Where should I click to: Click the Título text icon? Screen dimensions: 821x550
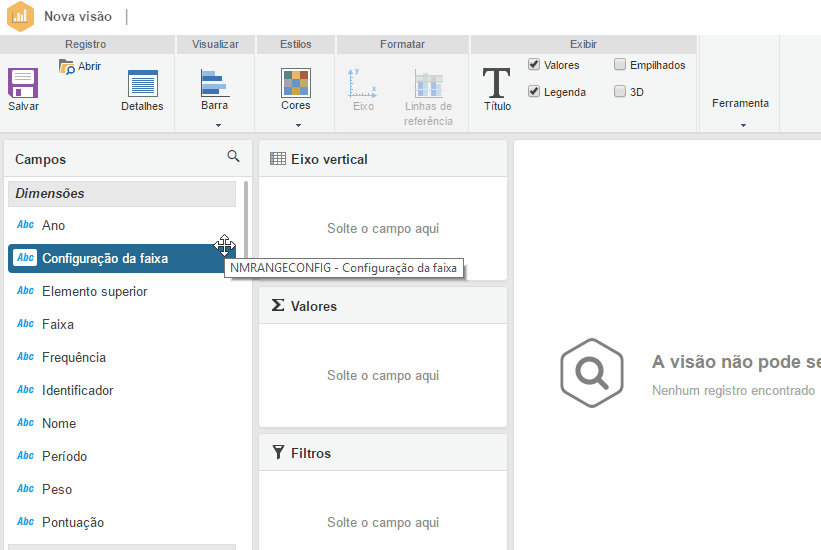497,83
